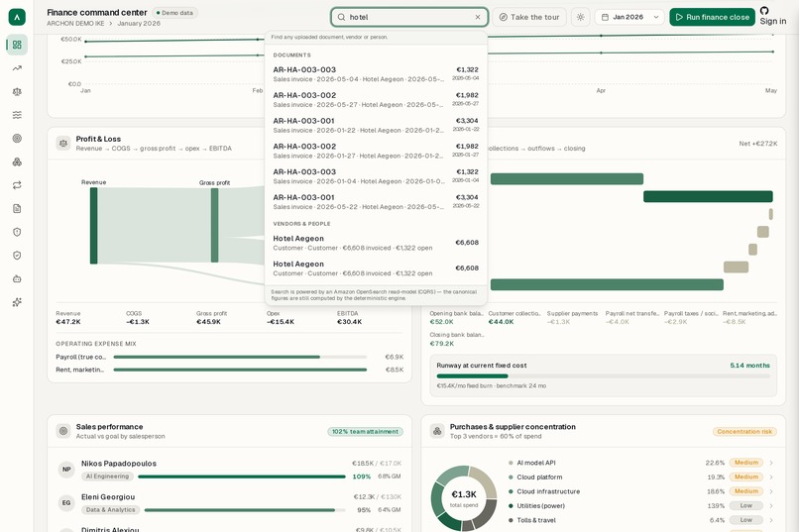Screen dimensions: 799x532
Task: Open the balance scales sidebar icon
Action: [17, 91]
